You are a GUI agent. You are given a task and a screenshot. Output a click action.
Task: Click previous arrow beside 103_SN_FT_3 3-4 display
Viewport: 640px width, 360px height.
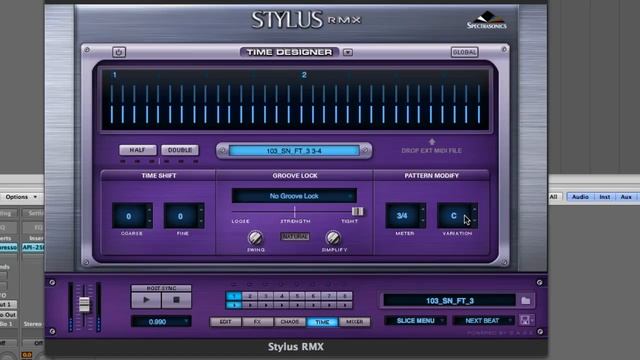coord(222,151)
